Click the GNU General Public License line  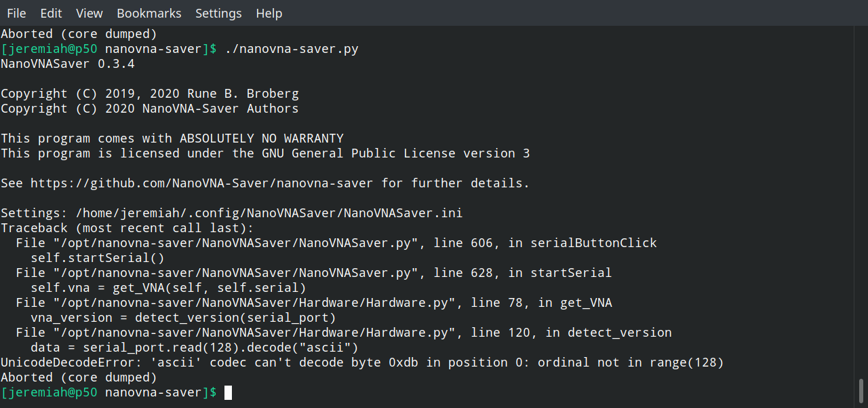click(x=265, y=153)
